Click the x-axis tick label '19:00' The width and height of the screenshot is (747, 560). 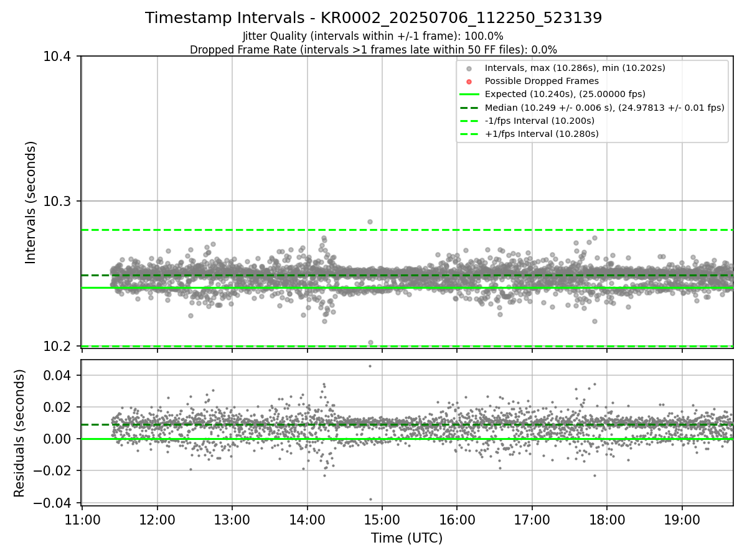click(x=682, y=520)
